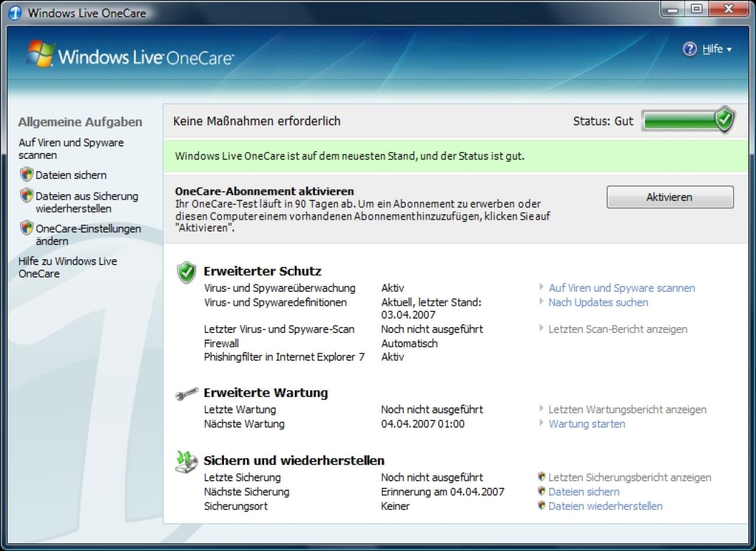This screenshot has width=756, height=551.
Task: Click the arrow bullet before Letzten Wartungsbericht anzeigen
Action: pos(541,409)
